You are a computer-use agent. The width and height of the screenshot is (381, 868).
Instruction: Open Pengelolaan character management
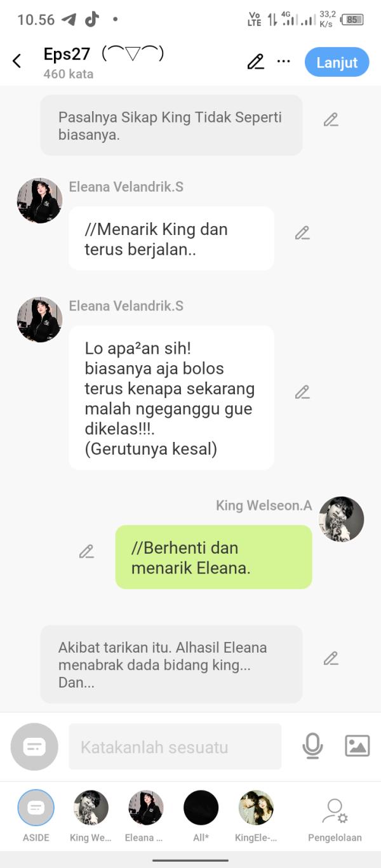pyautogui.click(x=335, y=820)
